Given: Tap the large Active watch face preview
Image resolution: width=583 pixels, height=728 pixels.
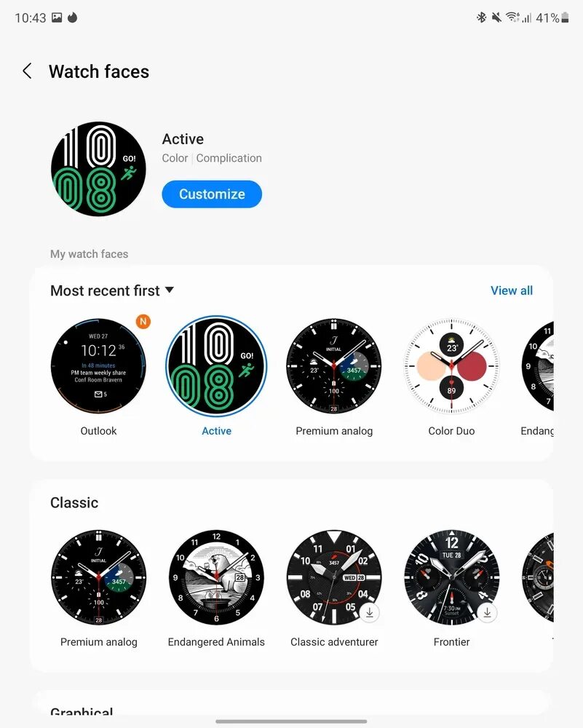Looking at the screenshot, I should coord(98,169).
